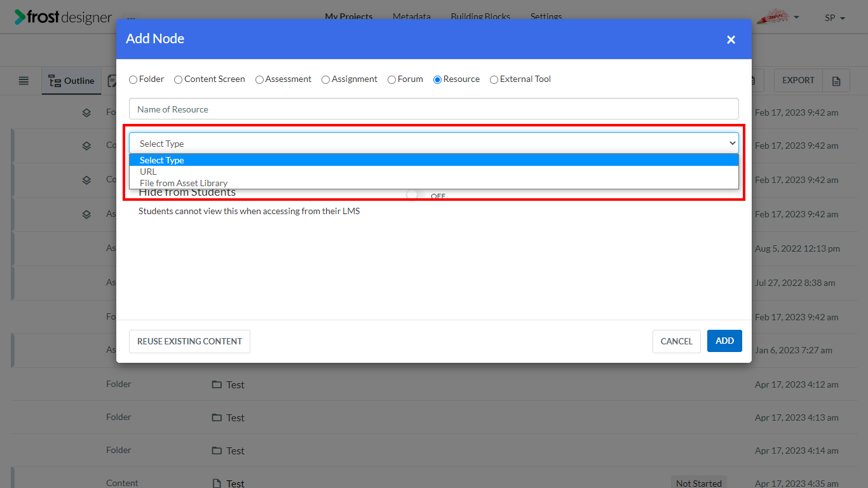Click date Jul 27, 2022 8:38 am
The image size is (868, 488).
coord(795,283)
